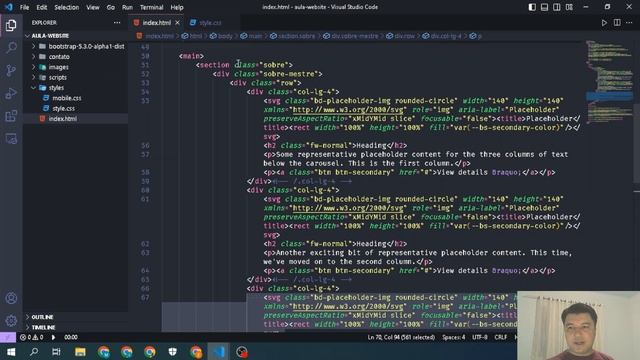The width and height of the screenshot is (640, 360).
Task: Click section.sobre in the breadcrumb
Action: click(x=296, y=36)
